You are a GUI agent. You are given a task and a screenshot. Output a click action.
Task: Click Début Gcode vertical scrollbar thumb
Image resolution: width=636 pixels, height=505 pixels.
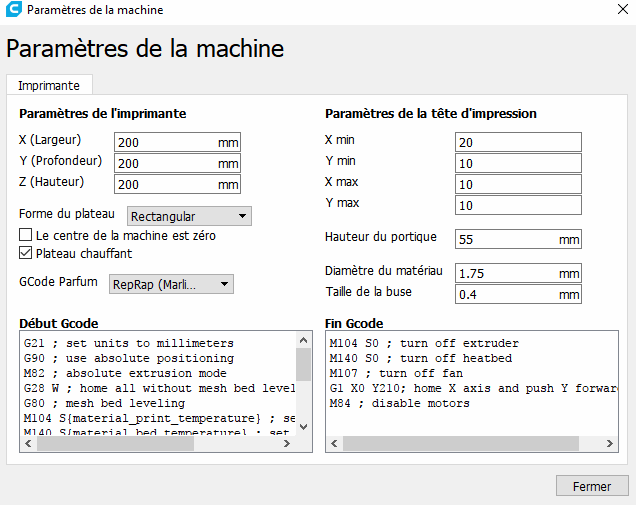pos(303,364)
